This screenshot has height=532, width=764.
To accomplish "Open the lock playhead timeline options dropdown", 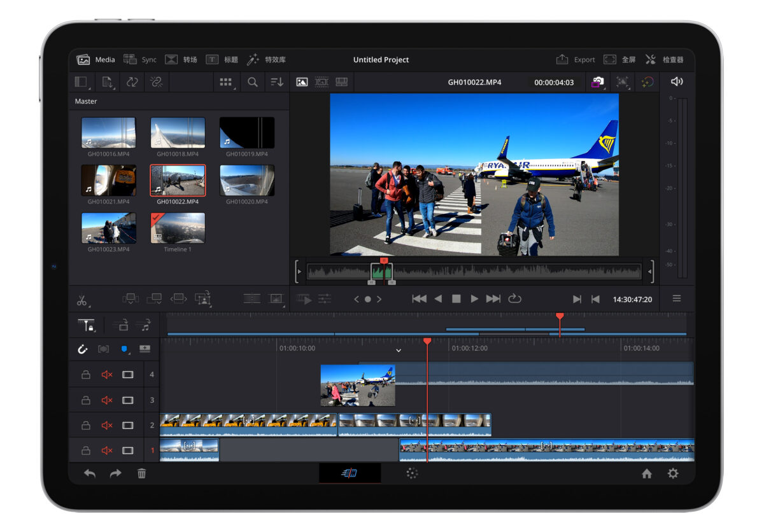I will click(x=87, y=325).
